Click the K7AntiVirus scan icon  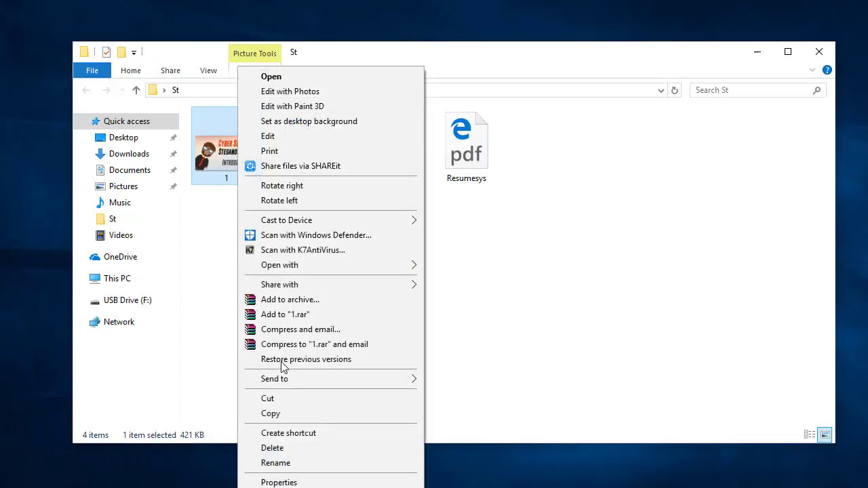250,250
